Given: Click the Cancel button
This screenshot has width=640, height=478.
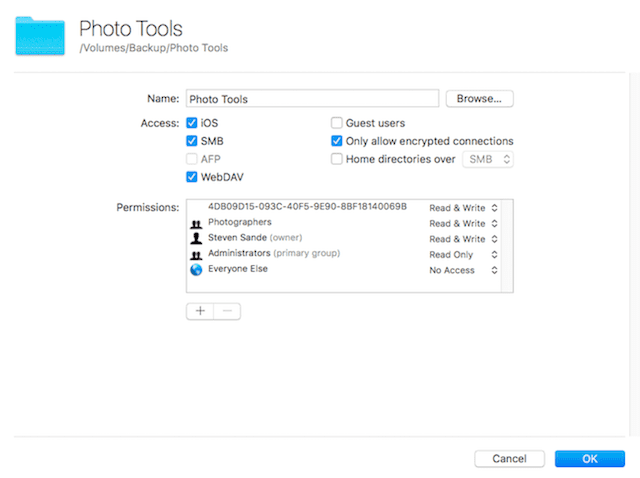Looking at the screenshot, I should point(509,459).
